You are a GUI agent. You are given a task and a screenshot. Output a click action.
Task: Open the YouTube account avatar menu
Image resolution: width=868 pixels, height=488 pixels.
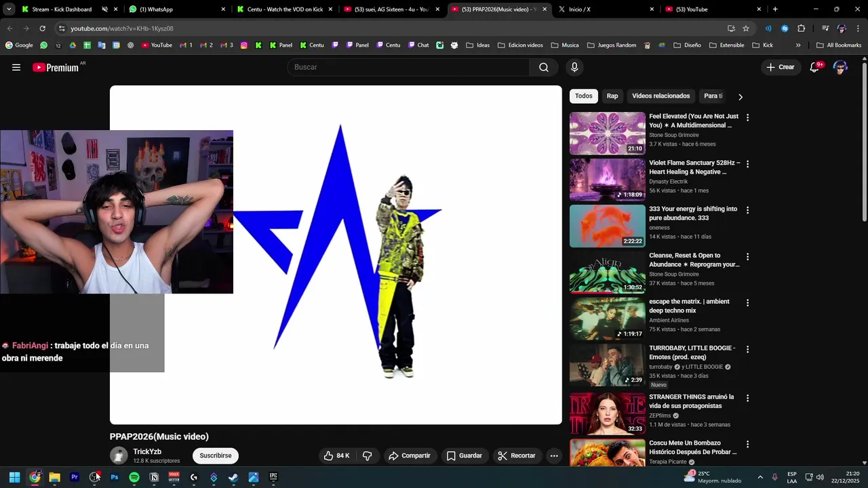tap(840, 67)
